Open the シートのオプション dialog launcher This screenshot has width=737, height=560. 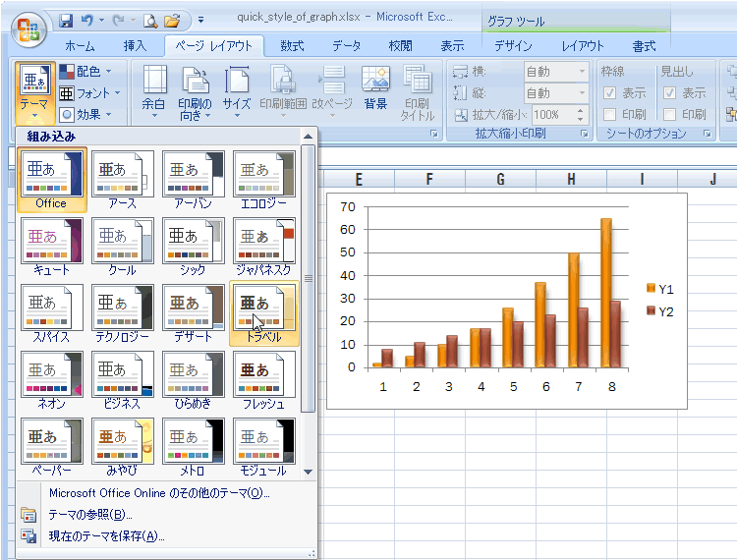tap(708, 134)
